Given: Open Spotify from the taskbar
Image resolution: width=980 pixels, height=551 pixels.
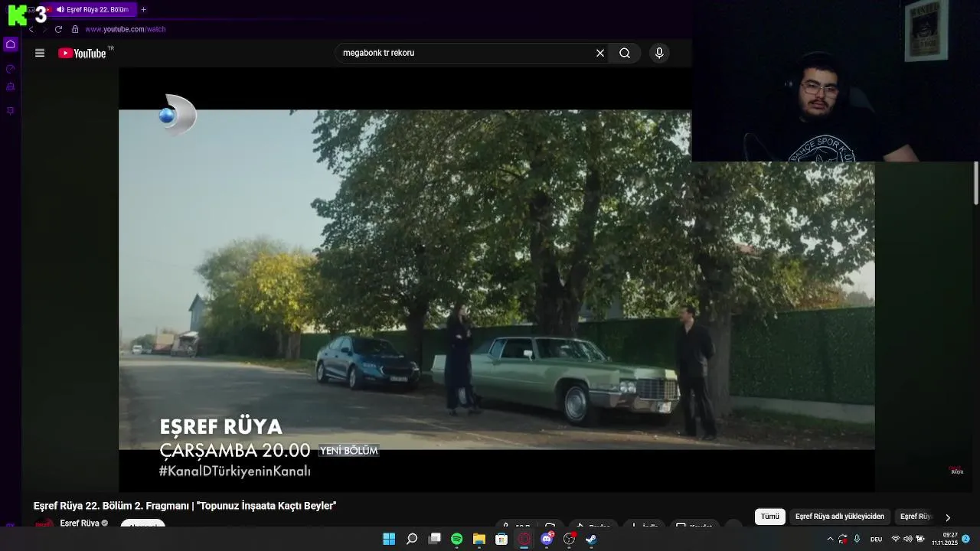Looking at the screenshot, I should 457,539.
